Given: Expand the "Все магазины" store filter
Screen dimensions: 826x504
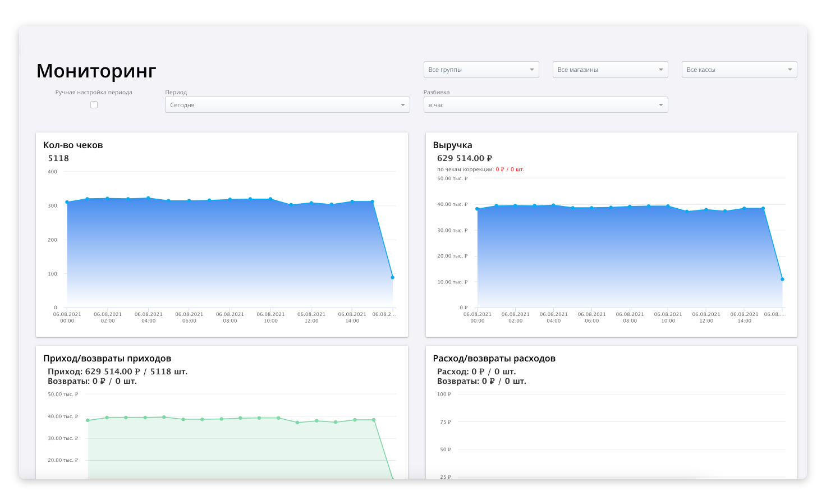Looking at the screenshot, I should [x=610, y=70].
